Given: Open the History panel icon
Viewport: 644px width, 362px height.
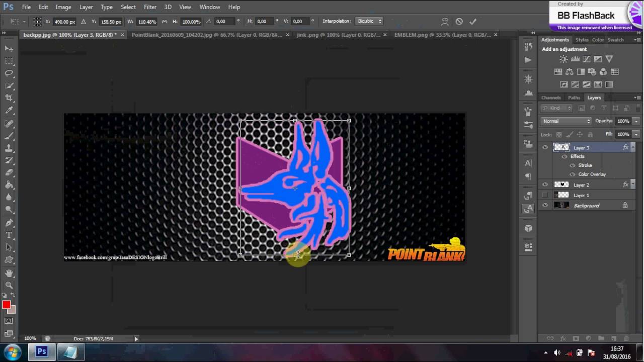Looking at the screenshot, I should (x=528, y=47).
